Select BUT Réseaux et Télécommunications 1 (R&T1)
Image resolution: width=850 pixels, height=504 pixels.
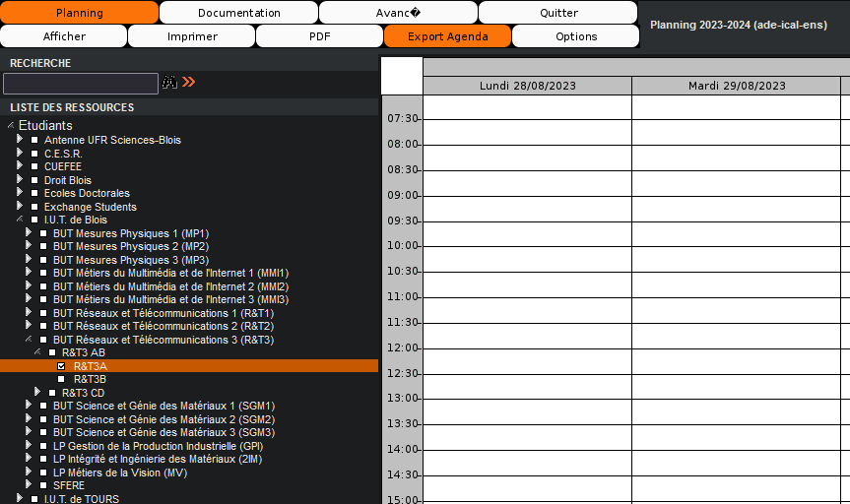[x=163, y=313]
